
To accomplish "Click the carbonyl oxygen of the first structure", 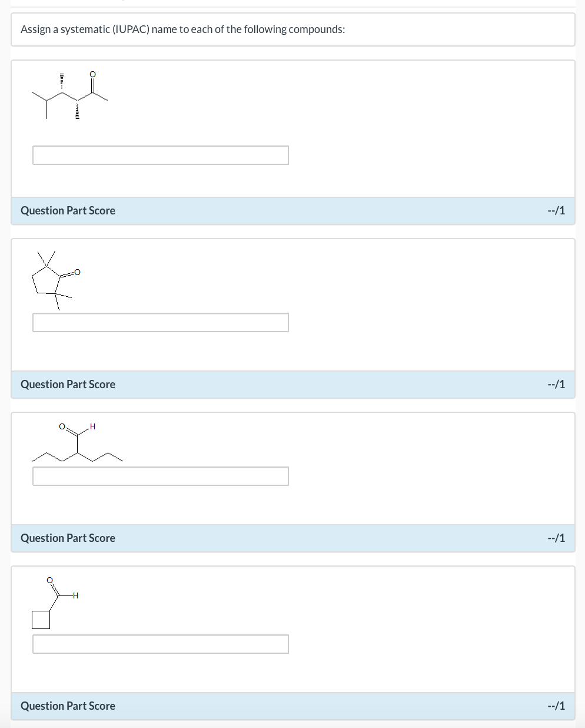I will (x=91, y=75).
